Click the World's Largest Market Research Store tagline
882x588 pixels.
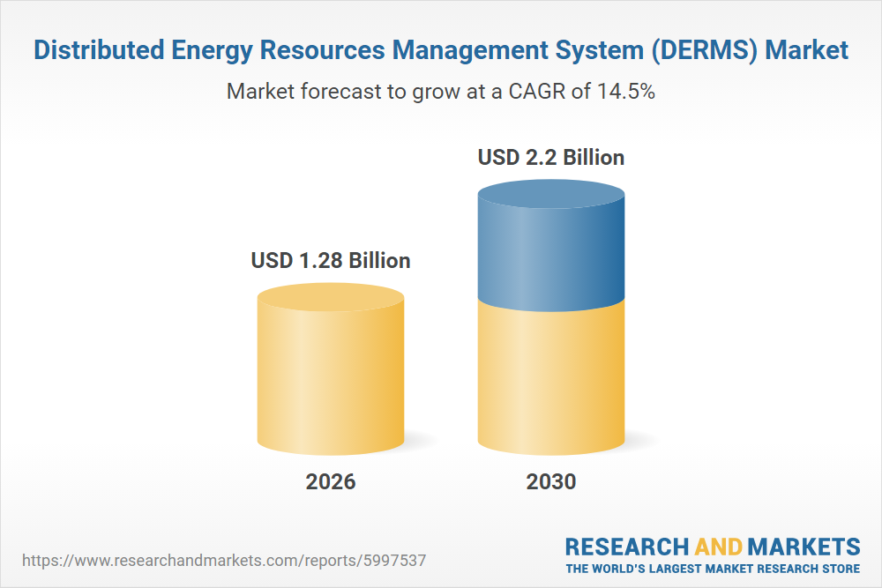pyautogui.click(x=713, y=569)
